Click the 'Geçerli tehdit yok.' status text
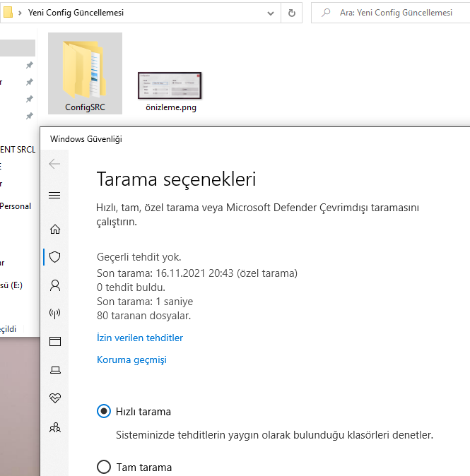The width and height of the screenshot is (470, 476). pyautogui.click(x=139, y=257)
